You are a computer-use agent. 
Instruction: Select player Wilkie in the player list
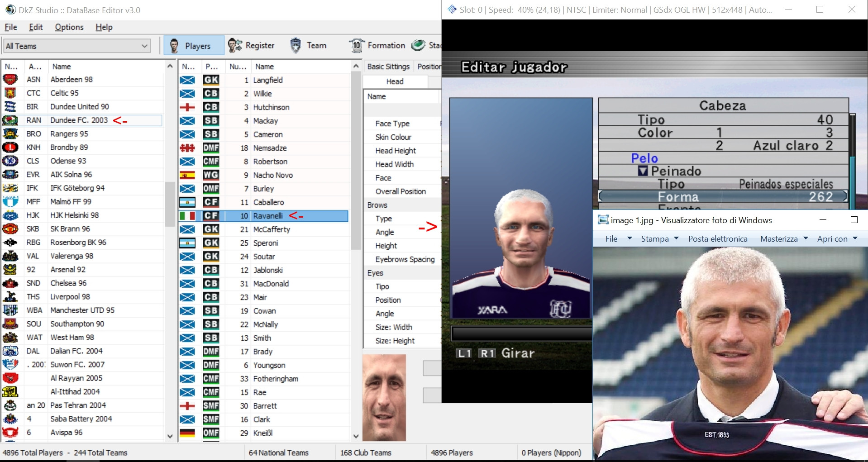click(x=263, y=94)
